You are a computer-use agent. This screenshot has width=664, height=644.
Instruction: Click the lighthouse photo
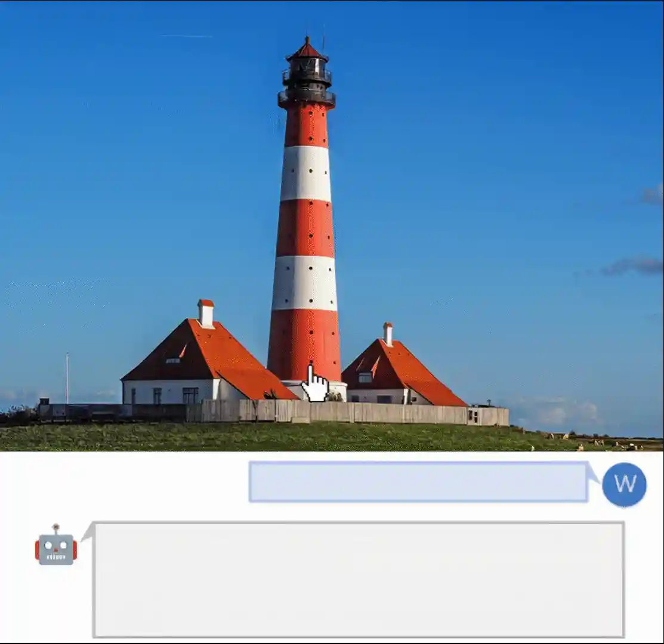(332, 226)
